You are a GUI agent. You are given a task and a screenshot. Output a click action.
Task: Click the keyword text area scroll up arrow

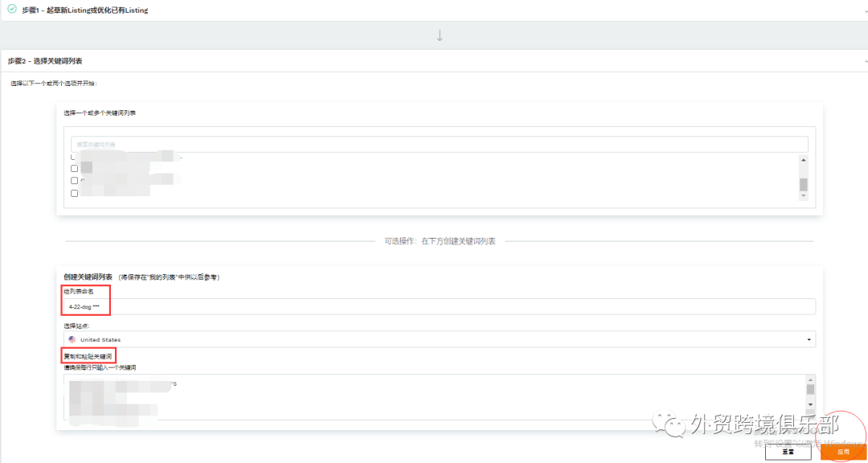pyautogui.click(x=810, y=379)
